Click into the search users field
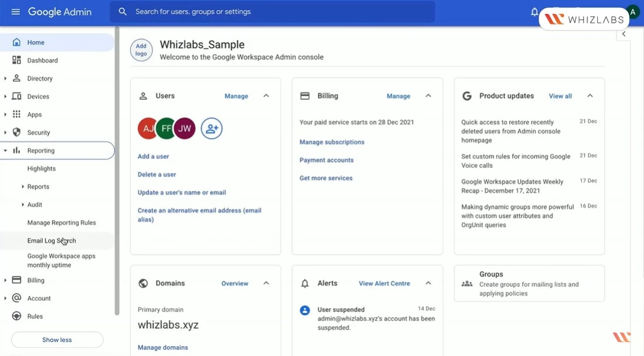644x356 pixels. pos(273,12)
